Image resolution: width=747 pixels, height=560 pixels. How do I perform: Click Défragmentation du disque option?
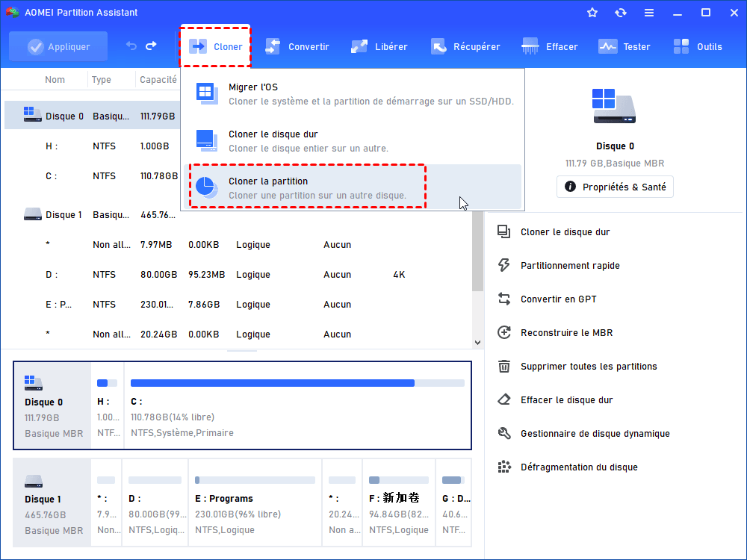[x=579, y=467]
